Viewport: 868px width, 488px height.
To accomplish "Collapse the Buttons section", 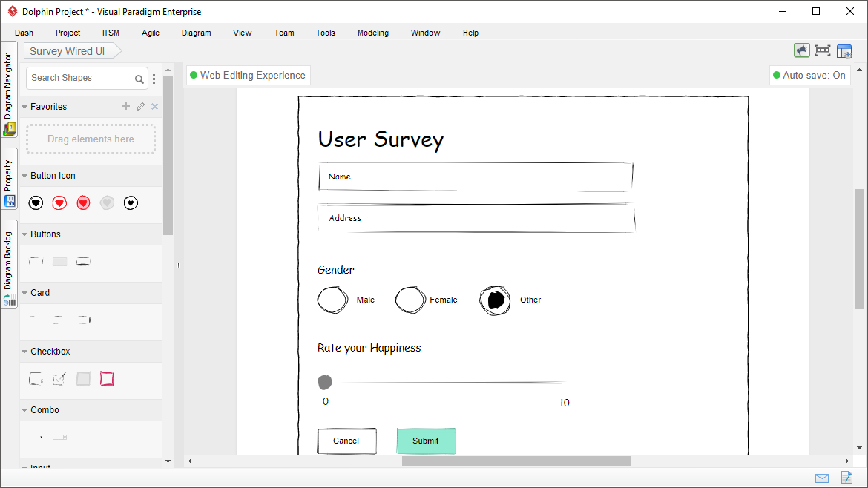I will tap(24, 234).
